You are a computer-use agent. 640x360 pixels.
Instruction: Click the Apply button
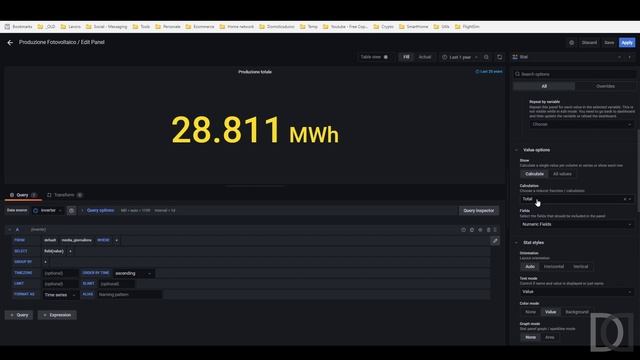627,42
